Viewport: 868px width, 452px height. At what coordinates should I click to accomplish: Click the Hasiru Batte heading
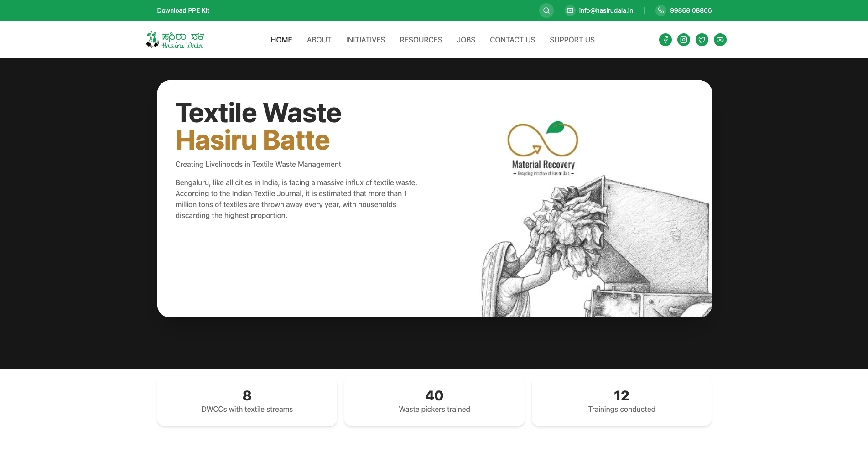pos(252,140)
